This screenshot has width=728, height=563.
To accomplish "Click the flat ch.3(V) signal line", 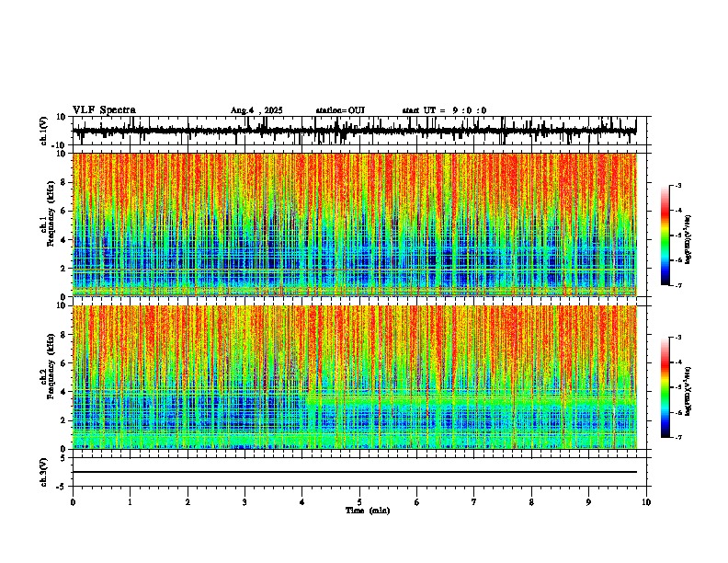I will (x=355, y=472).
